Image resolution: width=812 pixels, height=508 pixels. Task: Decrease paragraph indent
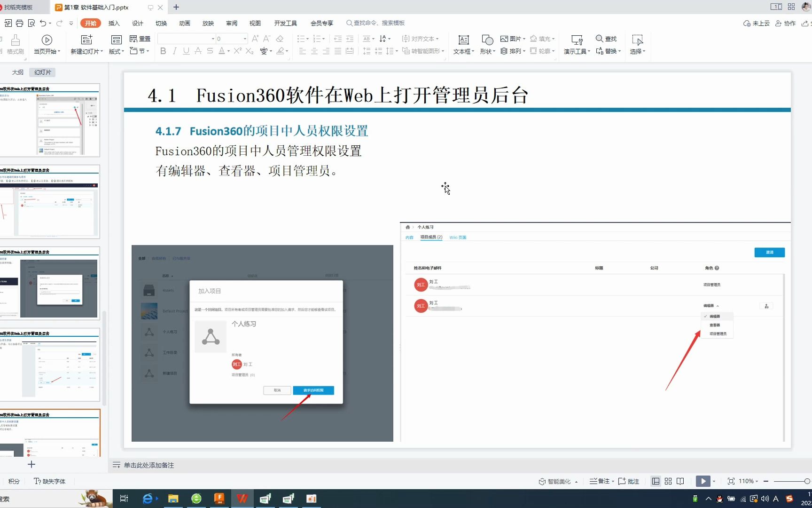tap(337, 39)
